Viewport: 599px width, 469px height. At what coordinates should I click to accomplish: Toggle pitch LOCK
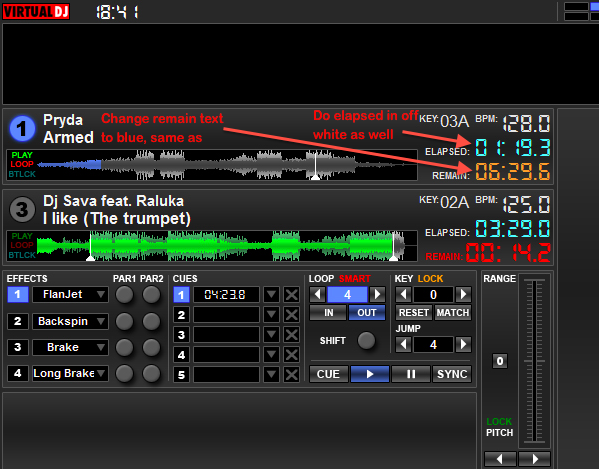[x=499, y=422]
